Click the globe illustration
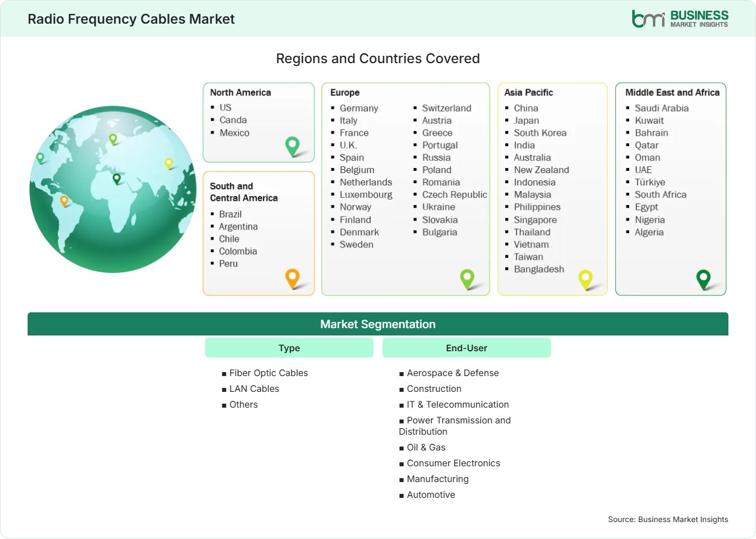 [113, 189]
